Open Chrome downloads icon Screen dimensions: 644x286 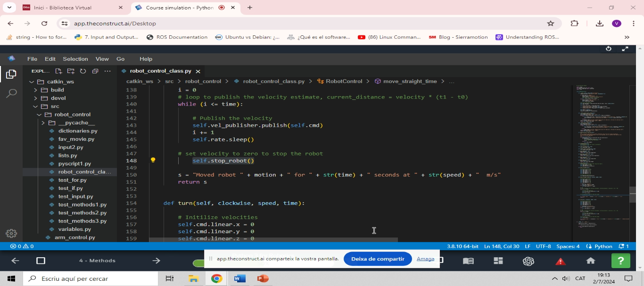pos(600,24)
